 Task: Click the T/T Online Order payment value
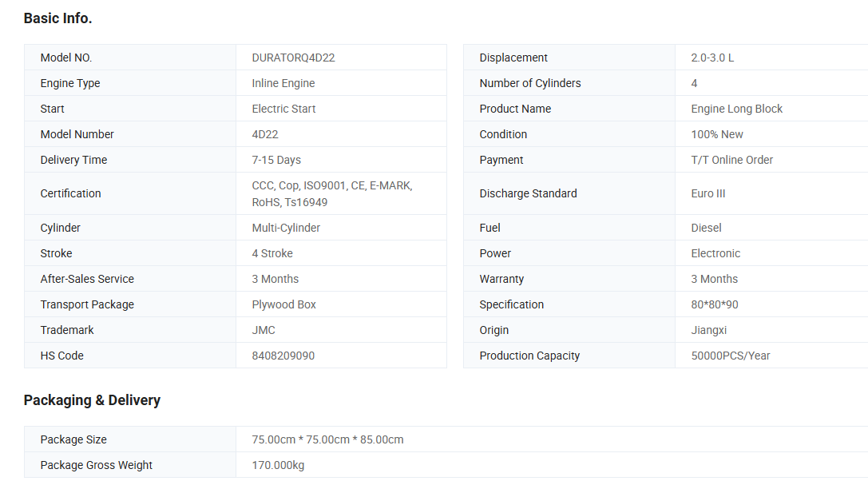click(731, 160)
